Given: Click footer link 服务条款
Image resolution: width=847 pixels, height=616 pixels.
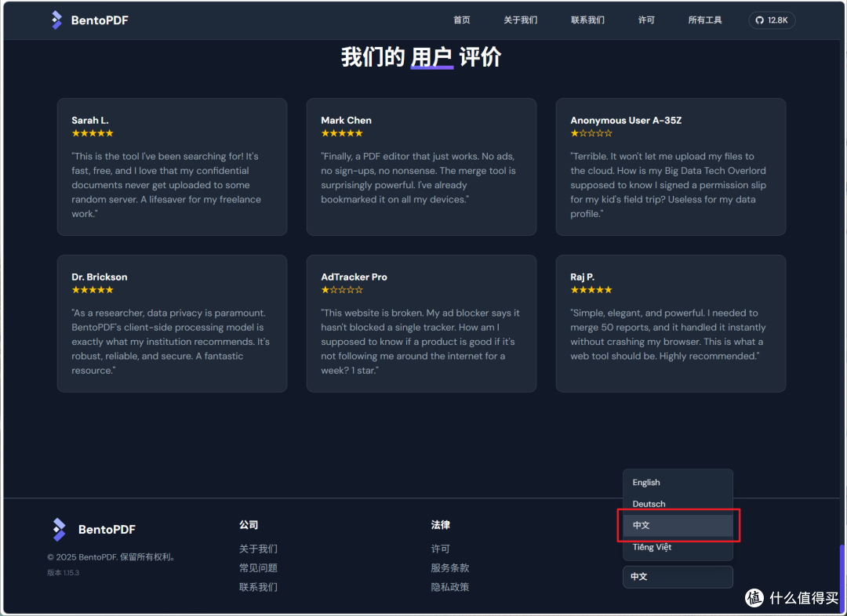Looking at the screenshot, I should 450,568.
